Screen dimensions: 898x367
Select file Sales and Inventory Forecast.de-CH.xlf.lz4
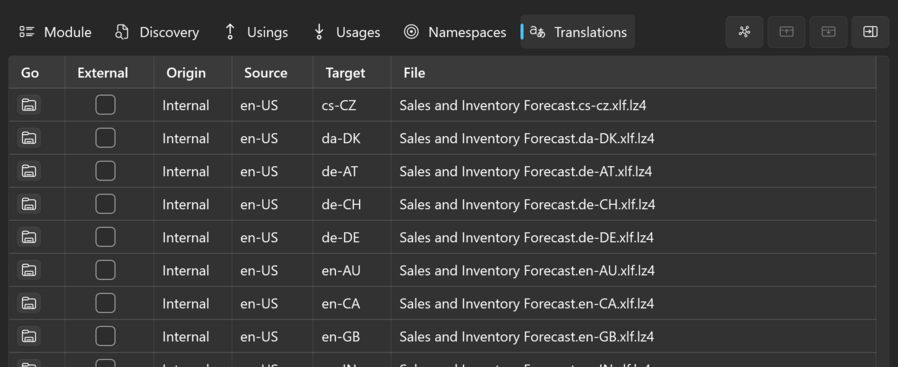pos(527,204)
